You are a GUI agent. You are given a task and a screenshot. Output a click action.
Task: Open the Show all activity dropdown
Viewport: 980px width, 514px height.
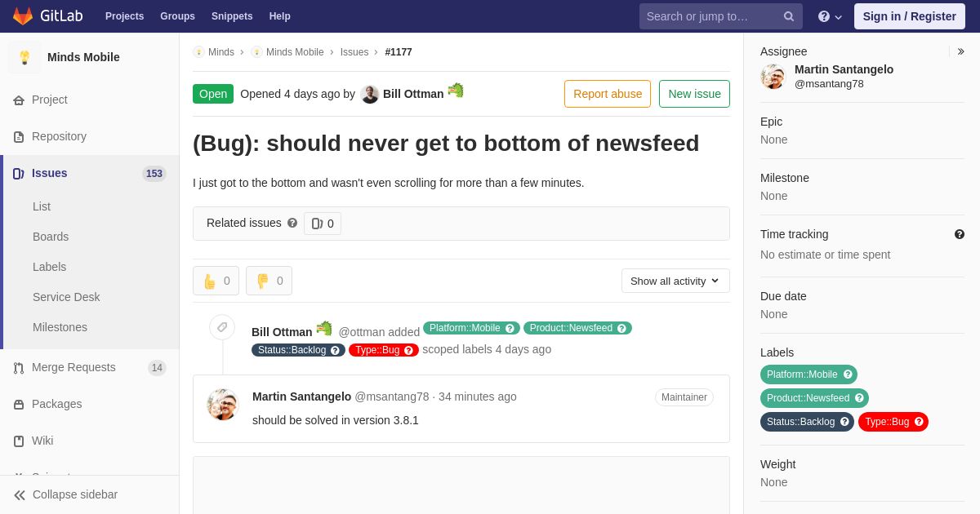[x=675, y=281]
